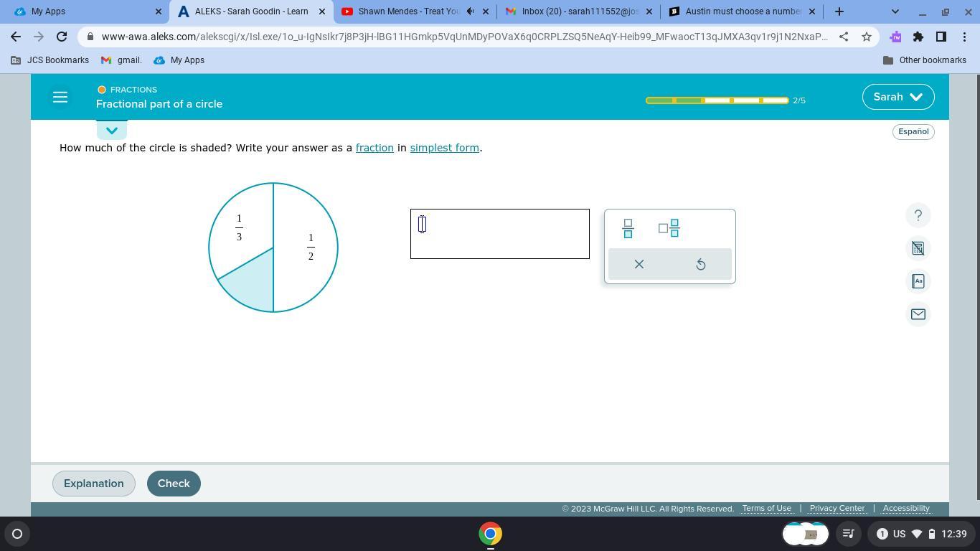Expand the chevron under topic title
Image resolution: width=980 pixels, height=551 pixels.
[x=111, y=131]
